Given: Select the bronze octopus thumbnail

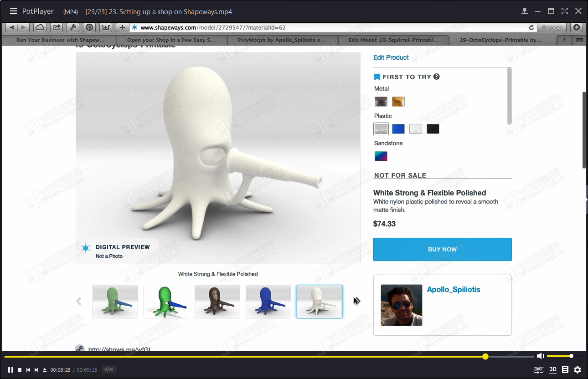Looking at the screenshot, I should (x=217, y=302).
